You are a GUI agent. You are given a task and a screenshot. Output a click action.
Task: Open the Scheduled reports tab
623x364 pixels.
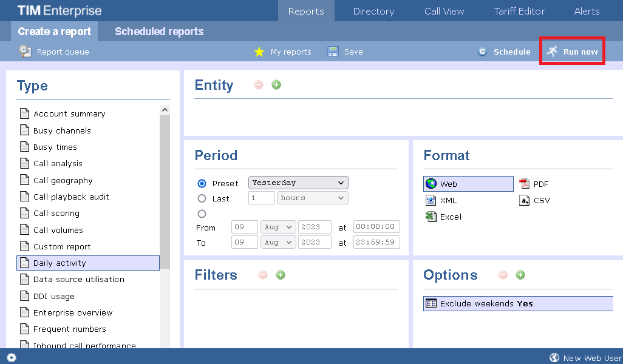[159, 32]
